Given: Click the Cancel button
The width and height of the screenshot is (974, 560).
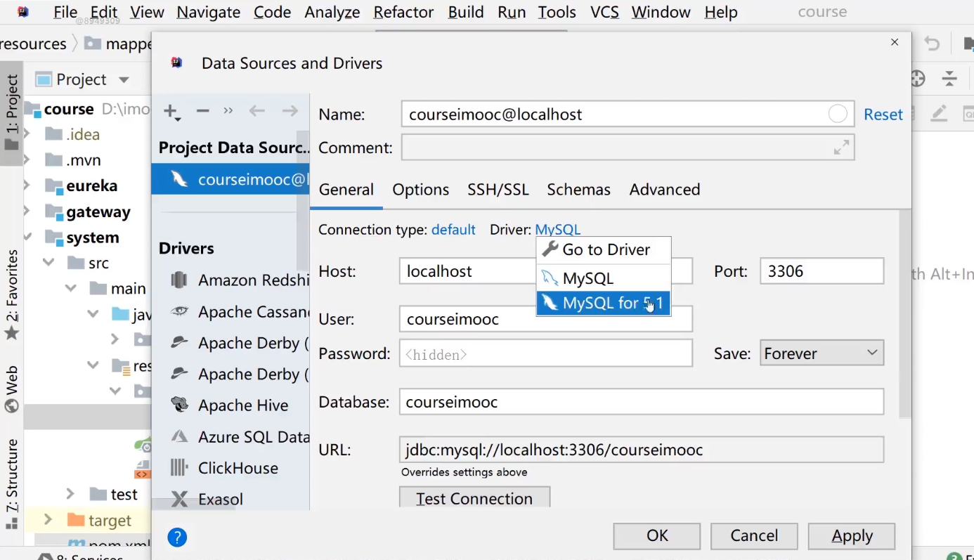Looking at the screenshot, I should [754, 536].
